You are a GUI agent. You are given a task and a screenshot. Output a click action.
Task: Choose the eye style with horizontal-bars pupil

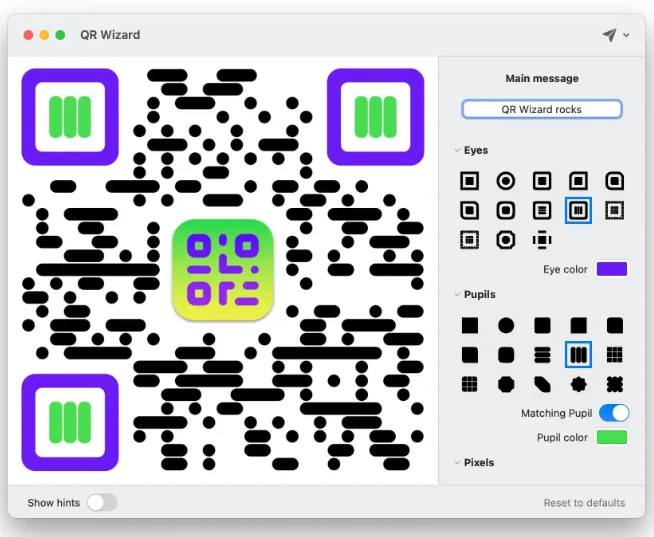tap(542, 210)
